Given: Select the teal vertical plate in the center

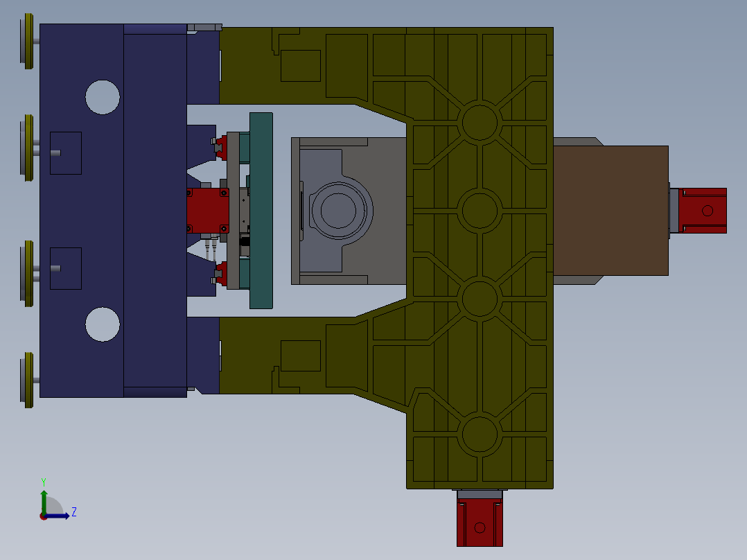Looking at the screenshot, I should (261, 211).
